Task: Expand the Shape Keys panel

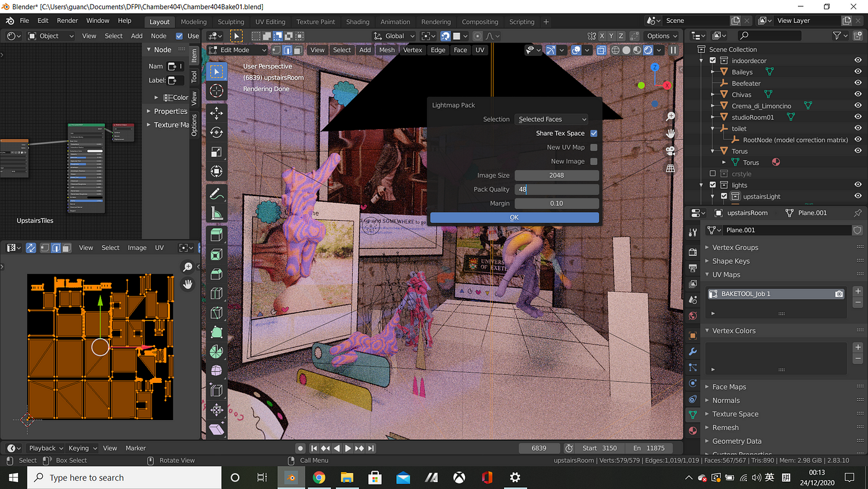Action: [x=731, y=261]
